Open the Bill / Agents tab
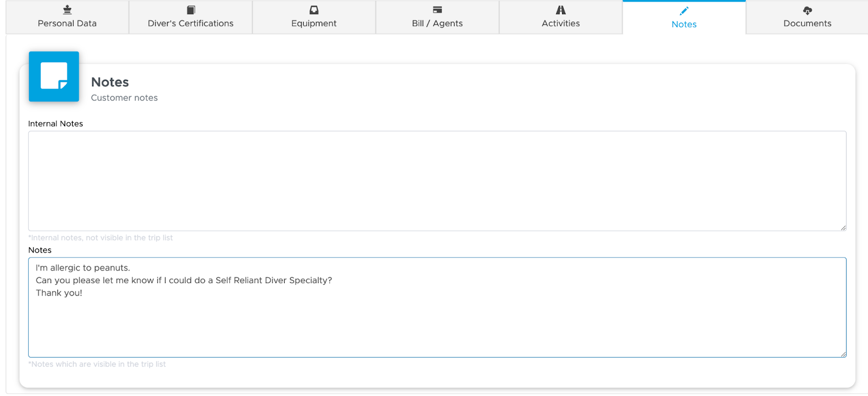The image size is (868, 396). [437, 17]
